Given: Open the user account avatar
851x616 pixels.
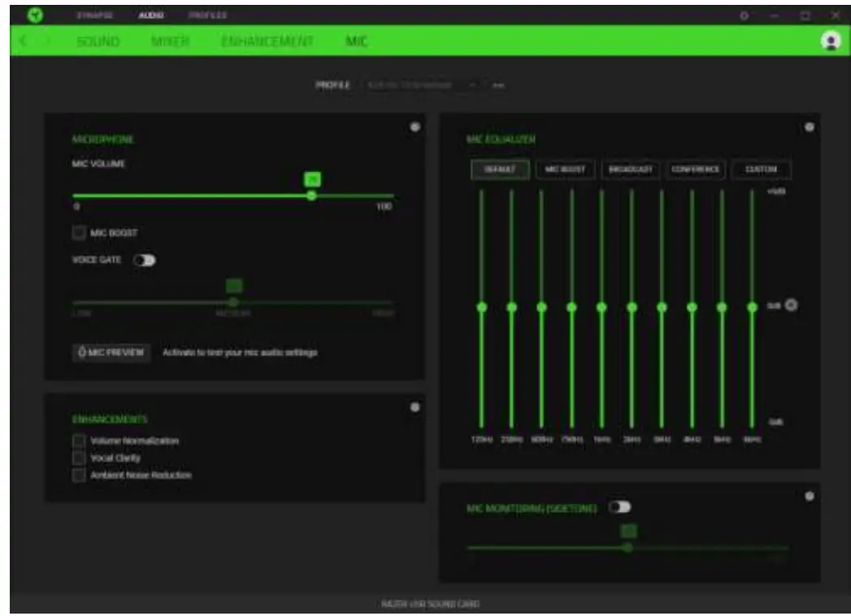Looking at the screenshot, I should [x=831, y=41].
